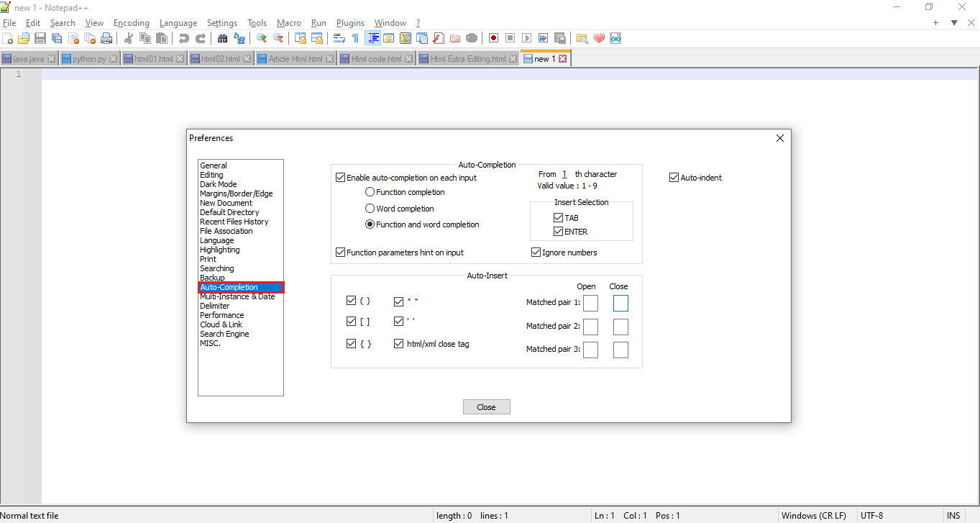Click the Matched pair 1 Open field
The width and height of the screenshot is (980, 523).
pos(590,303)
